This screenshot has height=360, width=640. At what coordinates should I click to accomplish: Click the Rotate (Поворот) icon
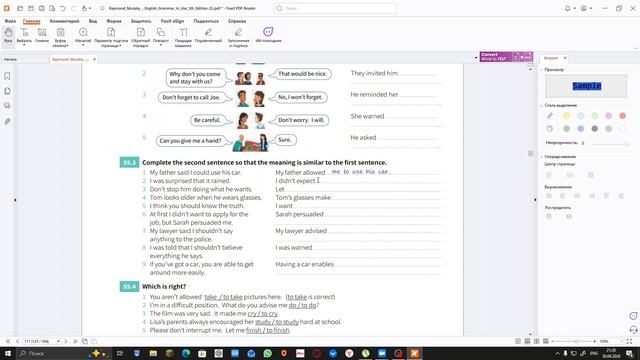tap(161, 32)
